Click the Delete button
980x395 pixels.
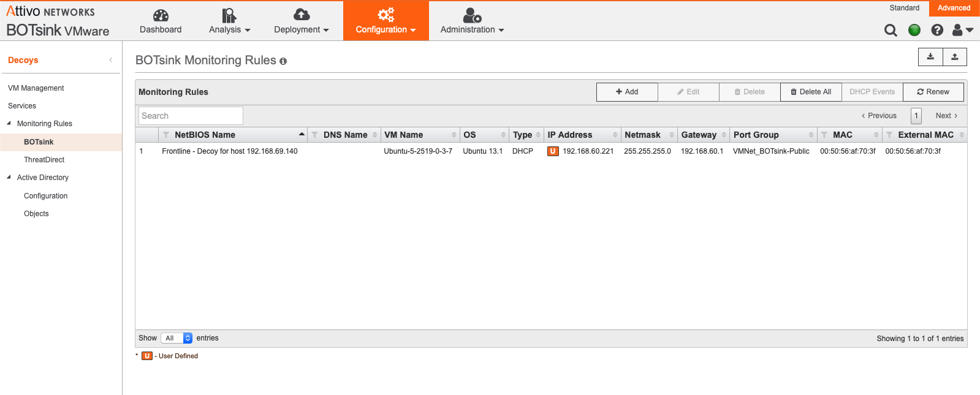[x=750, y=92]
